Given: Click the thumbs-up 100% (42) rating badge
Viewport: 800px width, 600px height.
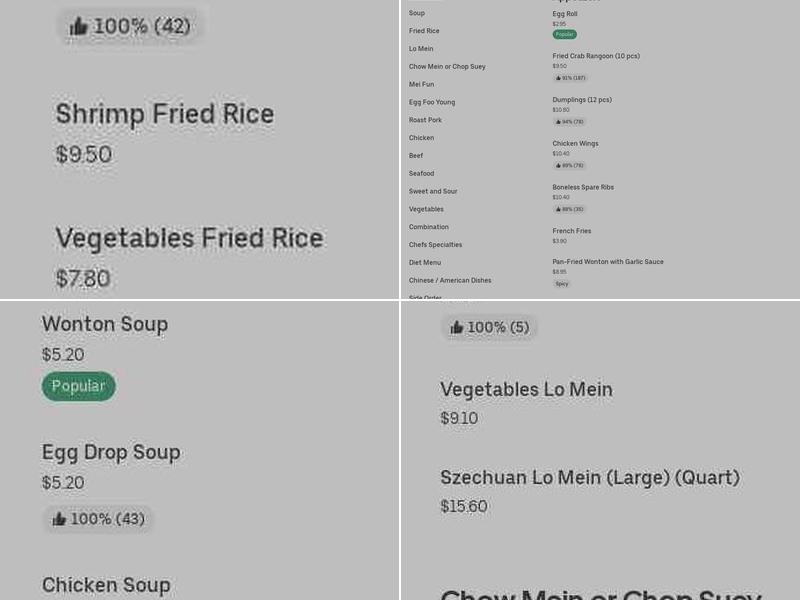Looking at the screenshot, I should [x=130, y=26].
